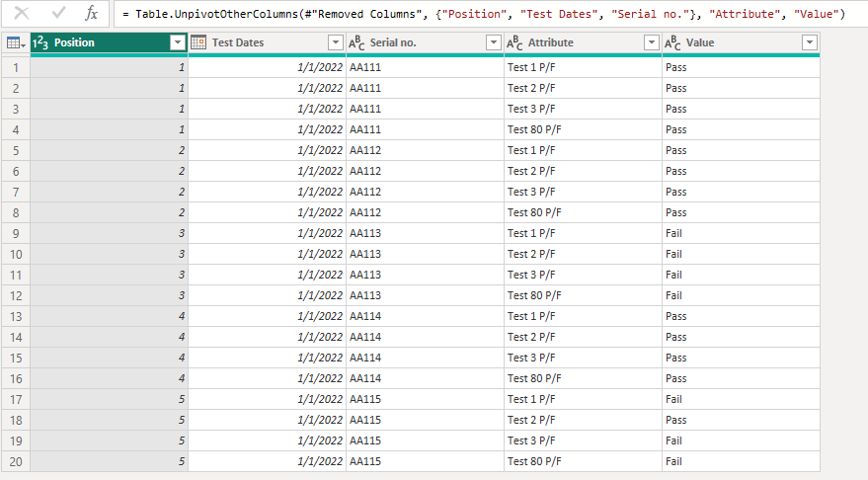The image size is (868, 480).
Task: Confirm the formula with the checkmark icon
Action: (58, 13)
